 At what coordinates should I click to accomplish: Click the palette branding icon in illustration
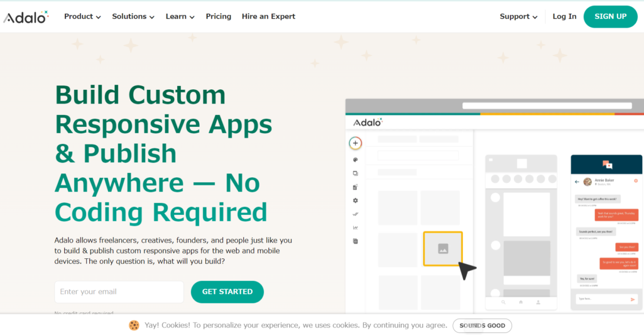point(355,160)
